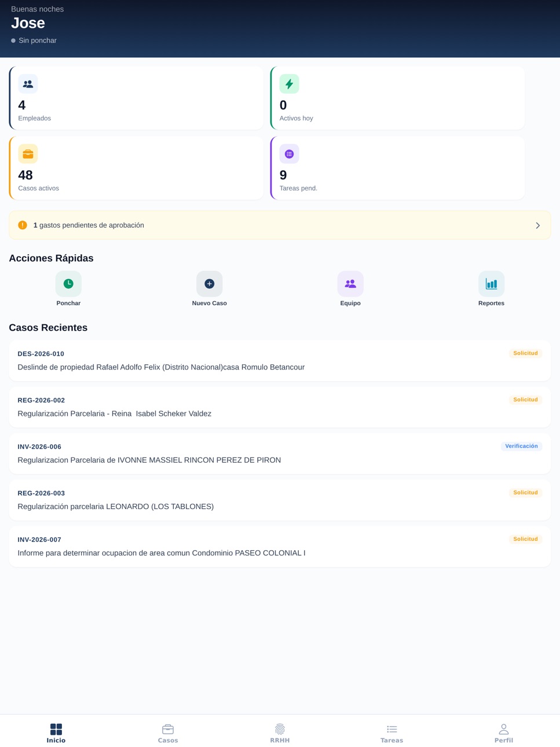This screenshot has height=747, width=560.
Task: Switch to the Inicio tab label
Action: tap(56, 740)
